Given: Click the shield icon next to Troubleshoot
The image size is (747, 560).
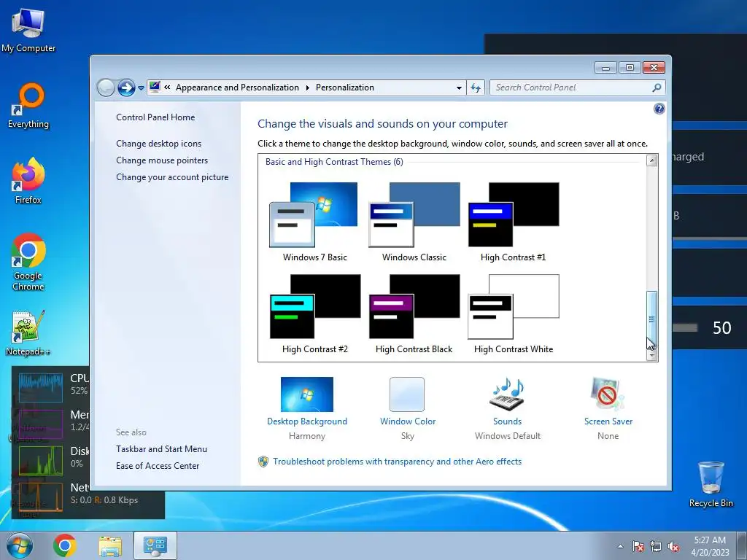Looking at the screenshot, I should [263, 462].
